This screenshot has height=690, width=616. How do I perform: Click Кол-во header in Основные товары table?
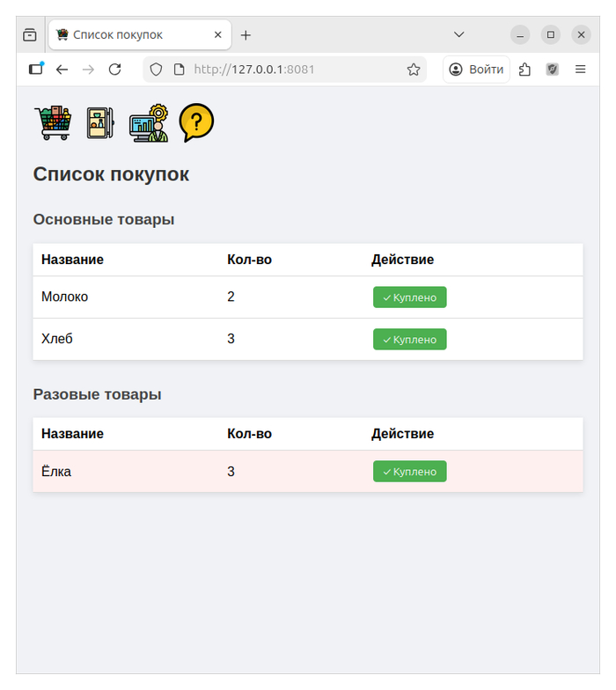250,260
